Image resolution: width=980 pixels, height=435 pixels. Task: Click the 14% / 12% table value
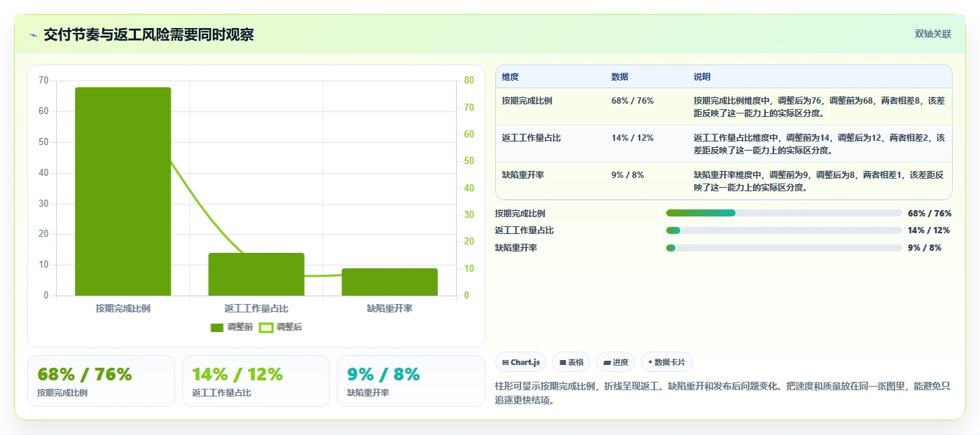coord(633,138)
